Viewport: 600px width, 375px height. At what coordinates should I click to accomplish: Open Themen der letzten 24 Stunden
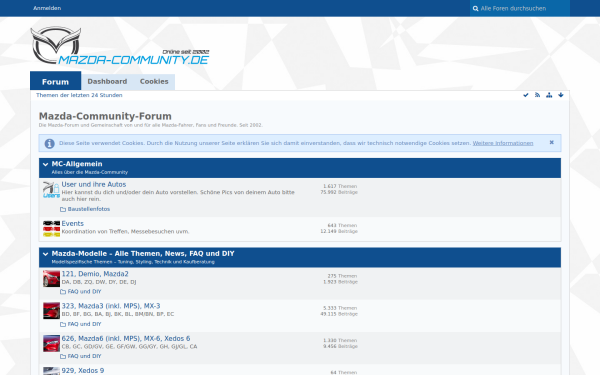point(79,95)
